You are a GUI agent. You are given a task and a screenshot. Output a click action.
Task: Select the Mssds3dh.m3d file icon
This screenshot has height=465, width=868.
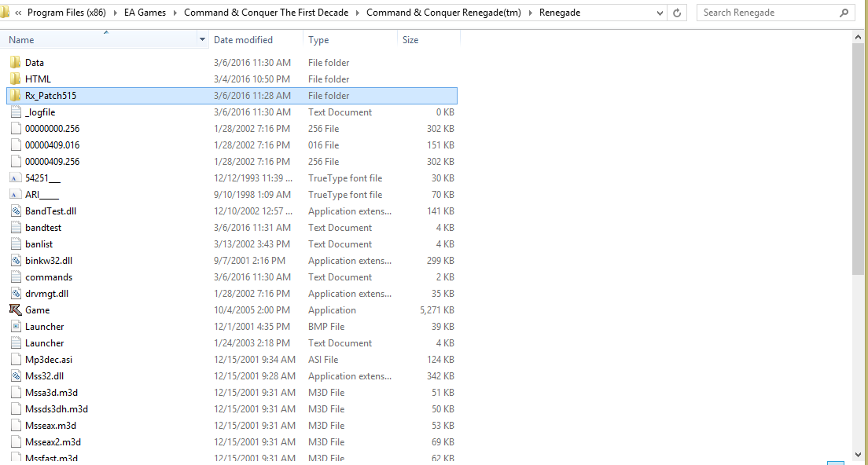point(16,409)
